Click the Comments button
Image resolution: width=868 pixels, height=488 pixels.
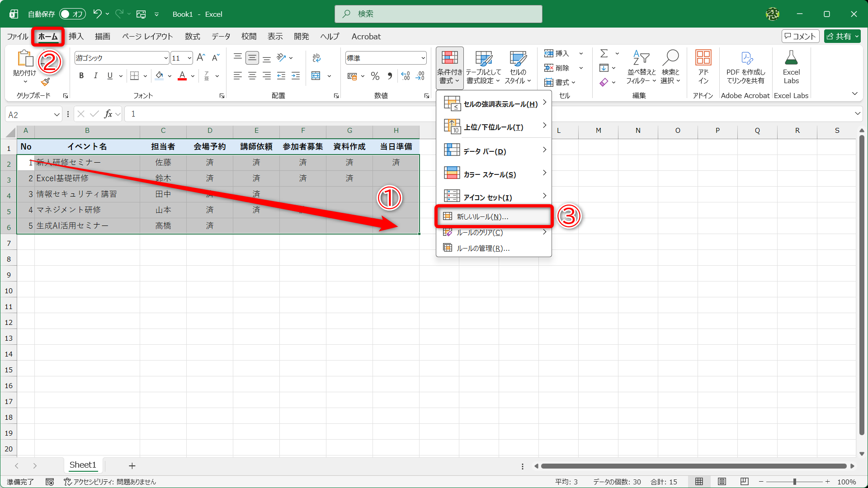pyautogui.click(x=800, y=36)
